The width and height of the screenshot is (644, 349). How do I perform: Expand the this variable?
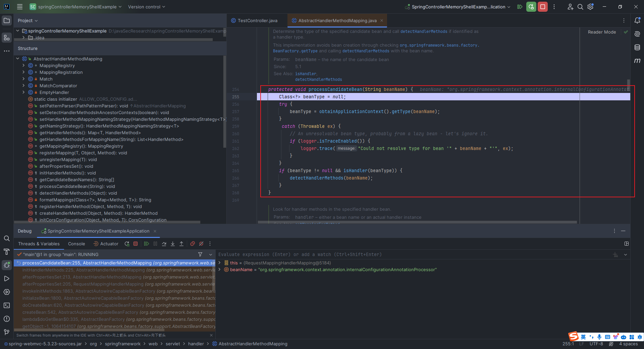pos(220,263)
